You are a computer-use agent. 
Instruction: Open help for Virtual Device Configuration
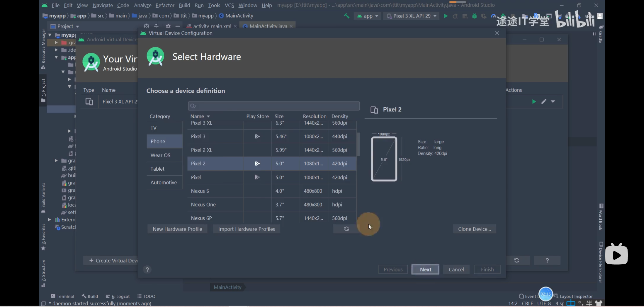tap(147, 269)
